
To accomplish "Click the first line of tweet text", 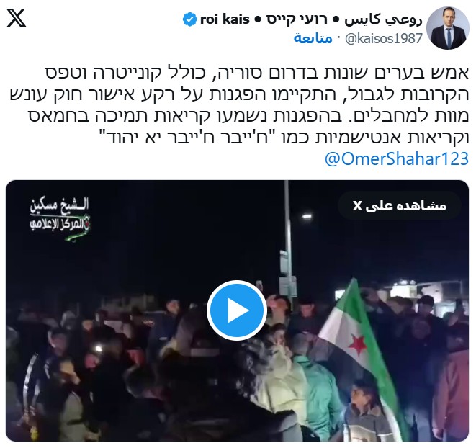I will [x=257, y=73].
